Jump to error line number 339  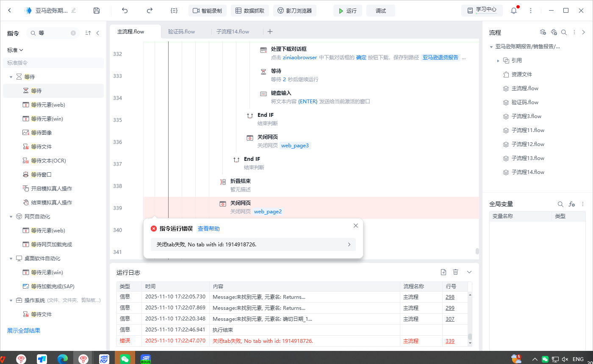coord(450,341)
